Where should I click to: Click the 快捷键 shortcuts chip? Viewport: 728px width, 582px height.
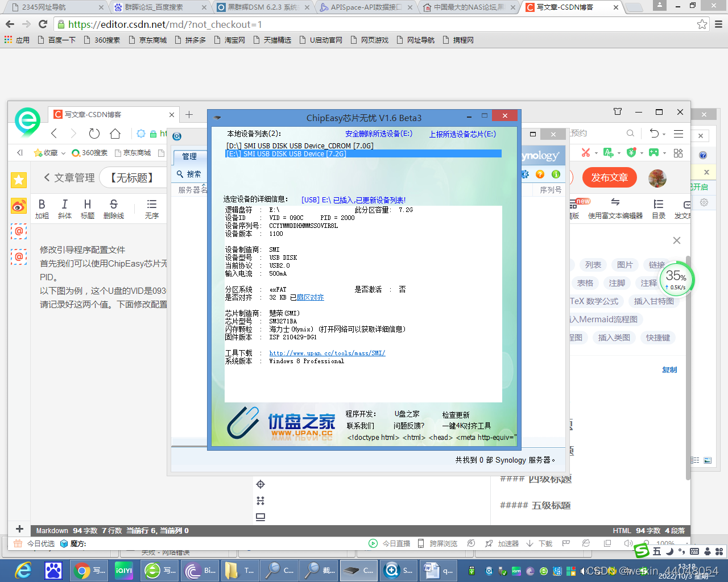[x=658, y=338]
